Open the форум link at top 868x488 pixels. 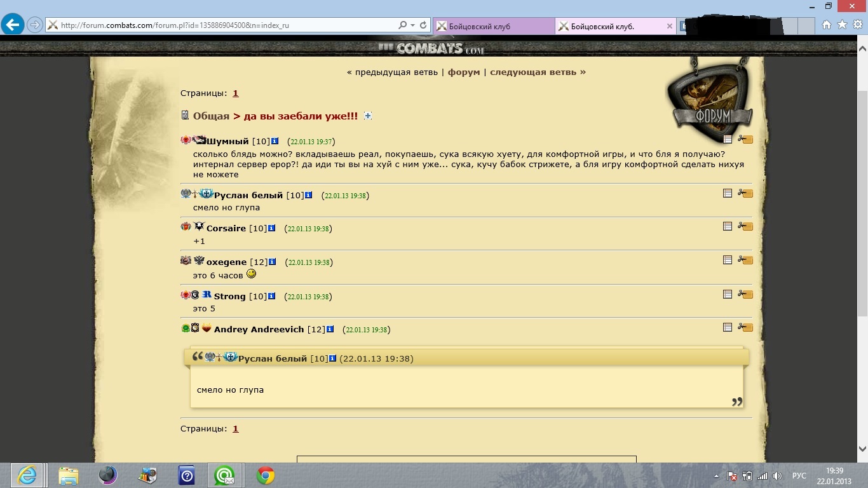pyautogui.click(x=464, y=72)
